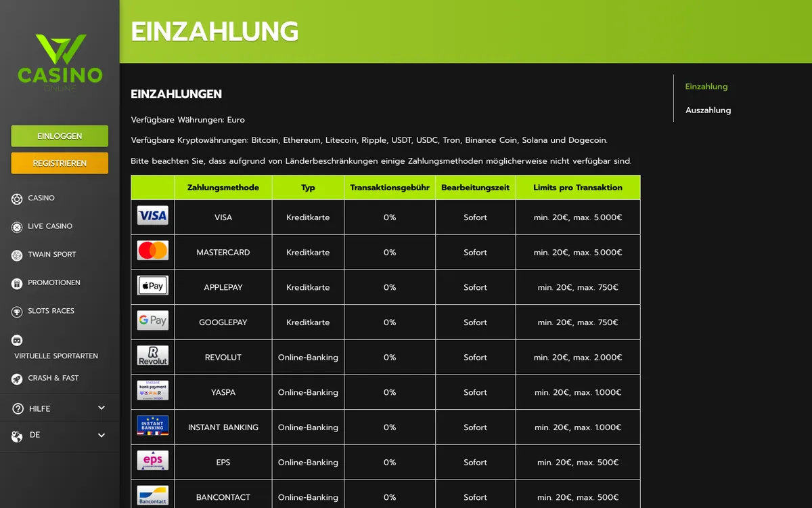Image resolution: width=812 pixels, height=508 pixels.
Task: Open LIVE CASINO section
Action: (x=50, y=226)
